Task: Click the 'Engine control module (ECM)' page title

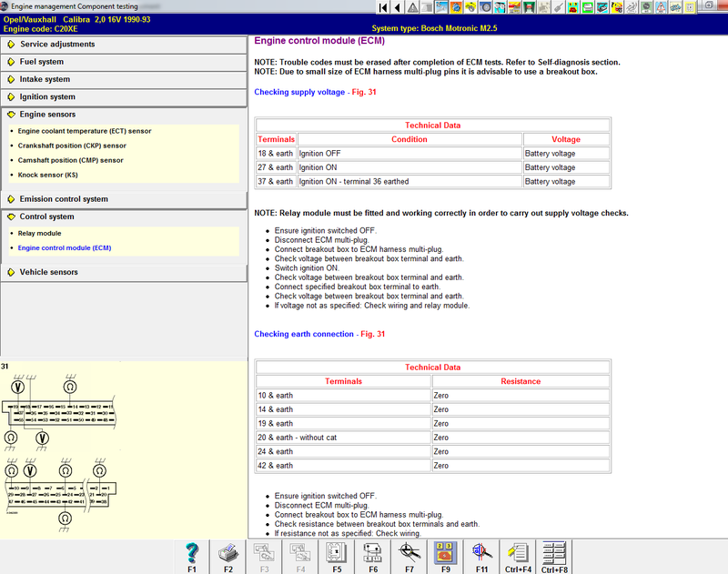Action: pyautogui.click(x=319, y=41)
